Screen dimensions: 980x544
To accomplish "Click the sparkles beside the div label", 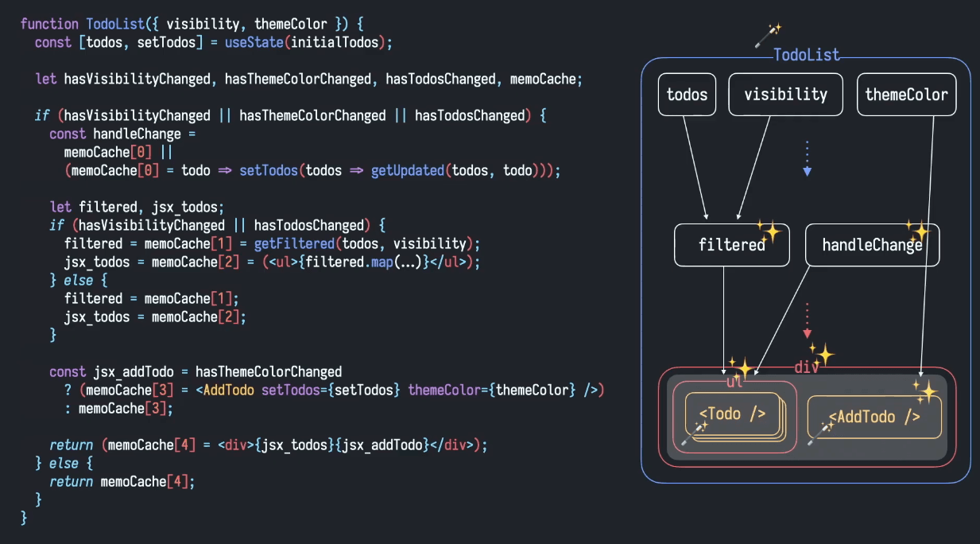I will [821, 352].
